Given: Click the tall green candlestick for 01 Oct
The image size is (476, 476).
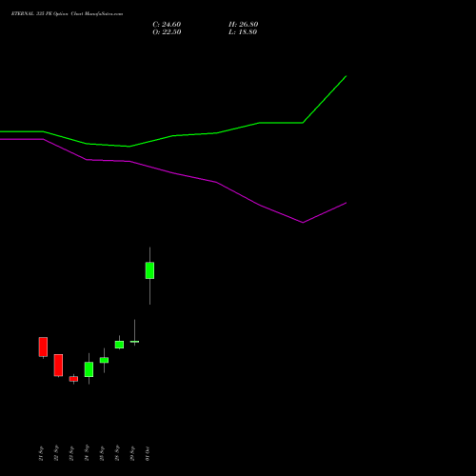Looking at the screenshot, I should pyautogui.click(x=149, y=270).
